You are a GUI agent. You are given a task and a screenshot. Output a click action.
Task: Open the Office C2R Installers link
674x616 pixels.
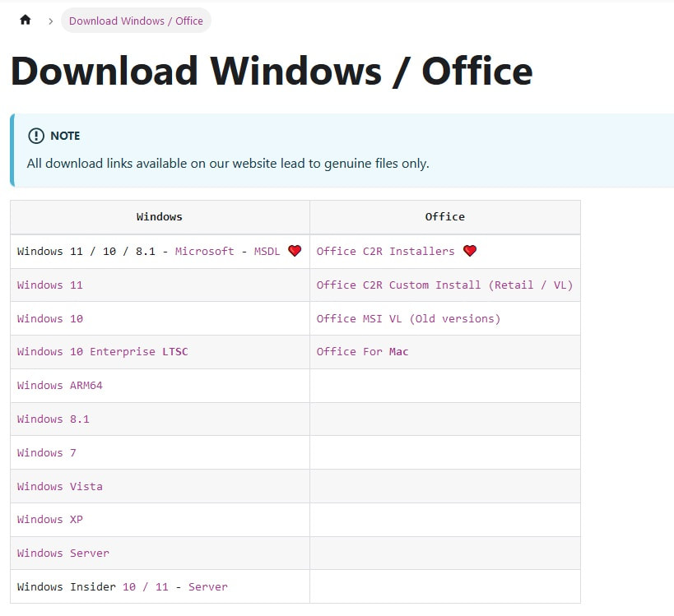(x=385, y=251)
